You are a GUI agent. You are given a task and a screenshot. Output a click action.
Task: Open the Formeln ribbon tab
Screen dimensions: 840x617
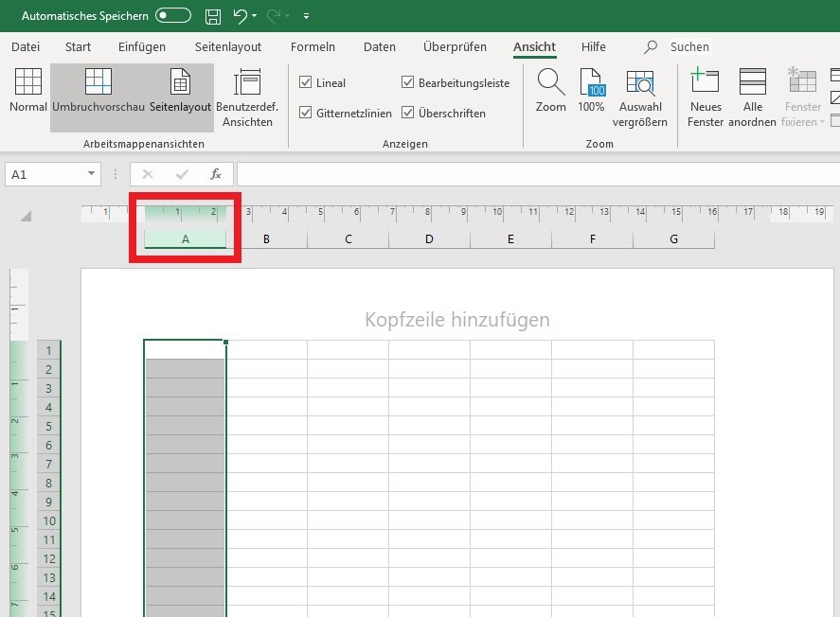pos(313,47)
